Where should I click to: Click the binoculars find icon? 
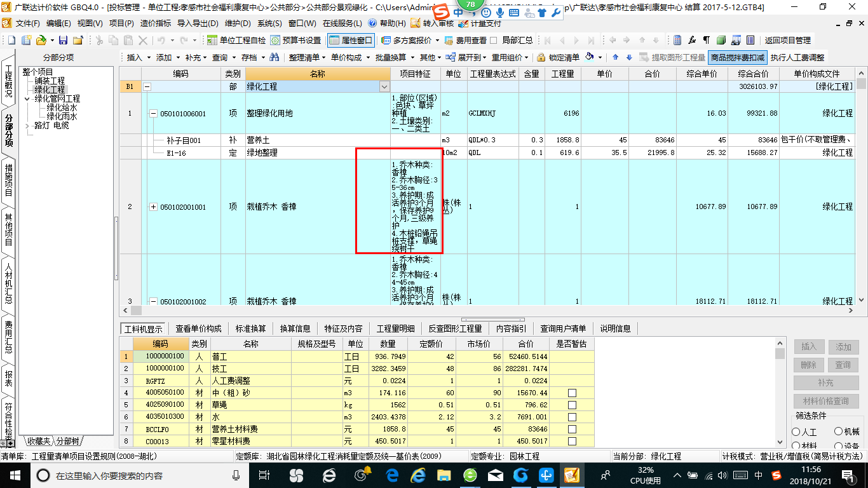coord(275,57)
